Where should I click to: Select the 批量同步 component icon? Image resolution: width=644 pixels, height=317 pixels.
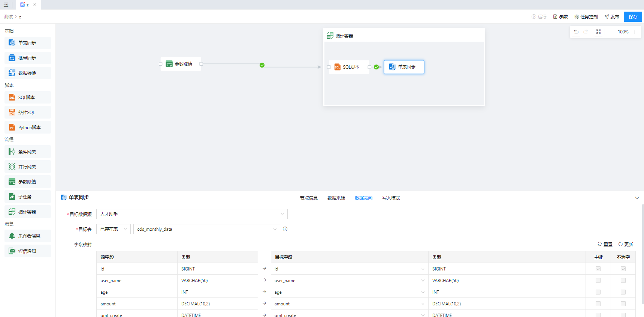(12, 58)
